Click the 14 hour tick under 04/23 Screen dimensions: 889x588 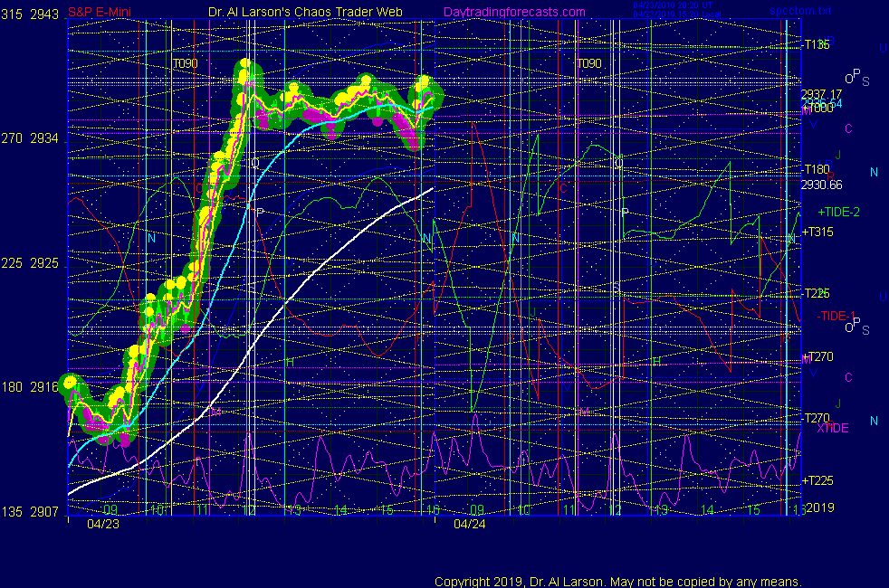(x=340, y=510)
